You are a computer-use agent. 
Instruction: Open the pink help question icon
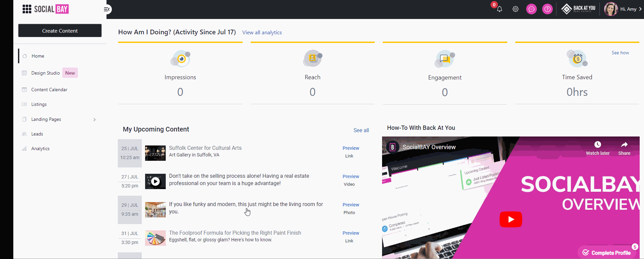tap(547, 9)
